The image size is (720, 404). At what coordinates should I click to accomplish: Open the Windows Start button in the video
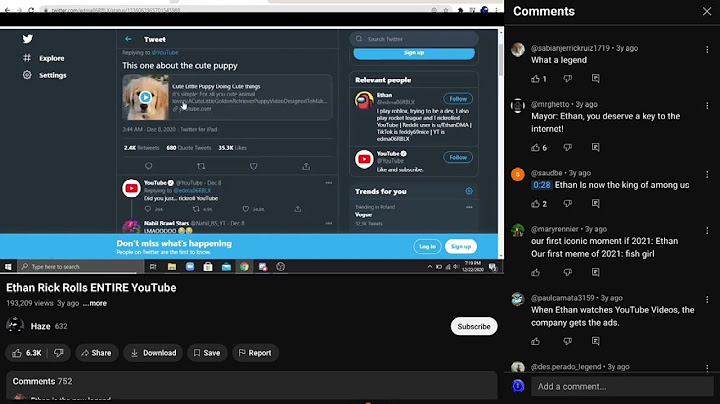click(8, 267)
